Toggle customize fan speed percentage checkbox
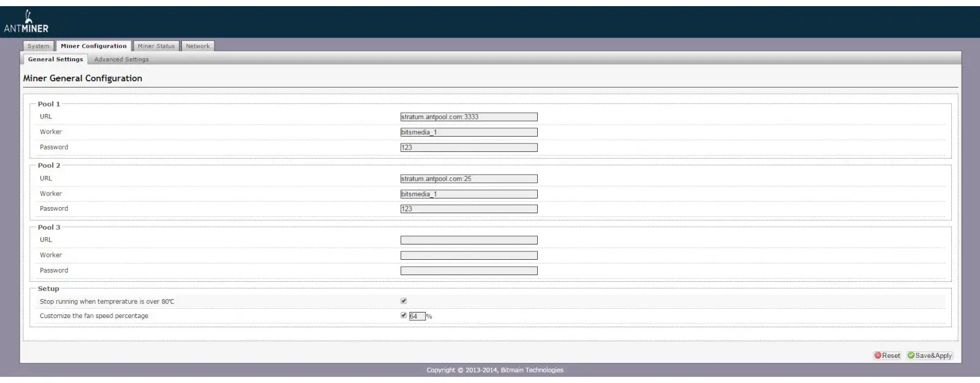 click(404, 316)
